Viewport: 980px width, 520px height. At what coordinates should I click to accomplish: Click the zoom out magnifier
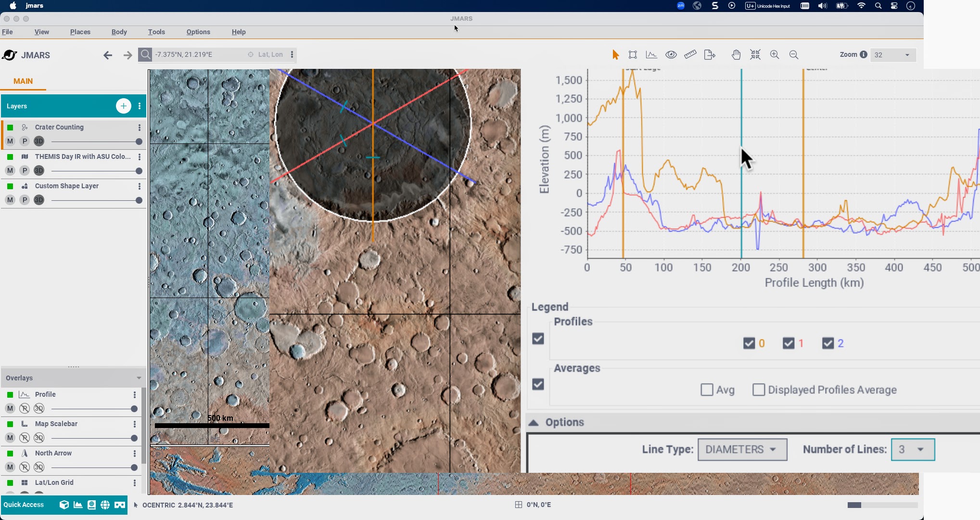coord(794,55)
